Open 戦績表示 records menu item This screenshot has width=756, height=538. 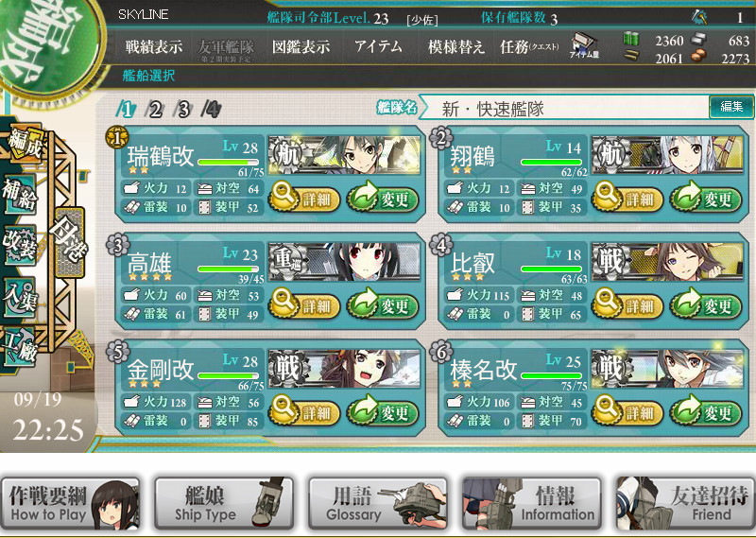[x=154, y=46]
